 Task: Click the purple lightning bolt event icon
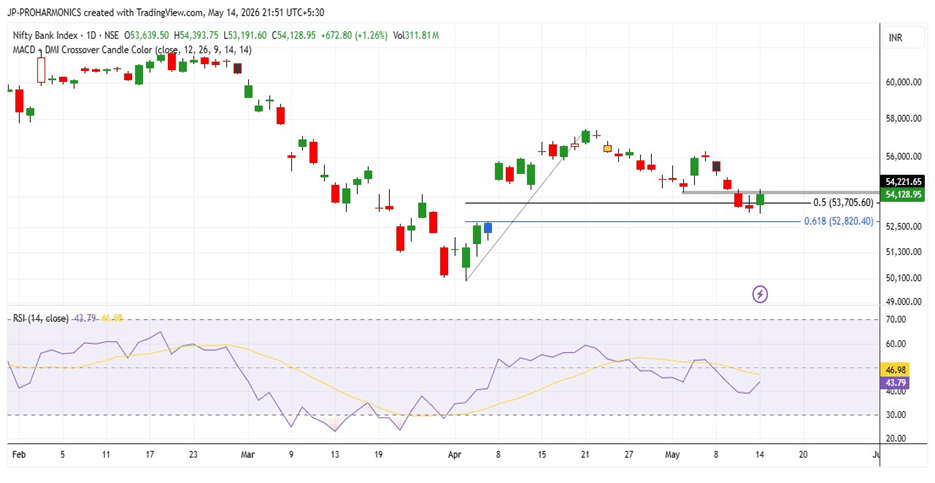[760, 293]
